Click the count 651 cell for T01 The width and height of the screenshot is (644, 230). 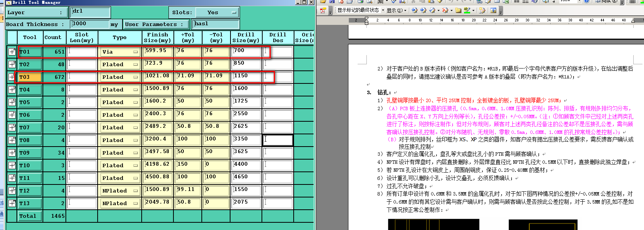click(54, 52)
